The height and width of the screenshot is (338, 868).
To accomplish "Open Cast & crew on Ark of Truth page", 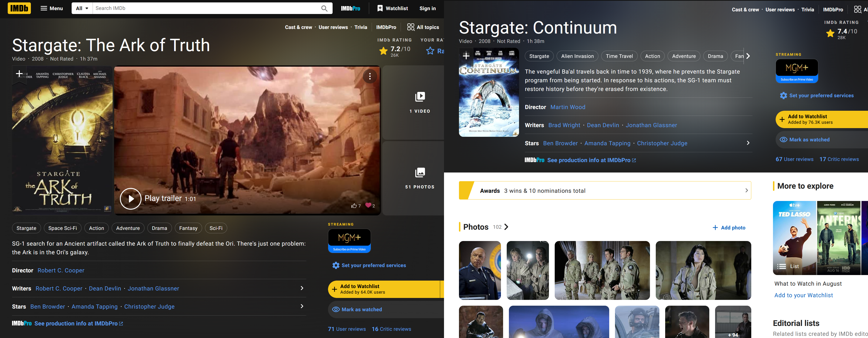I will pos(299,27).
